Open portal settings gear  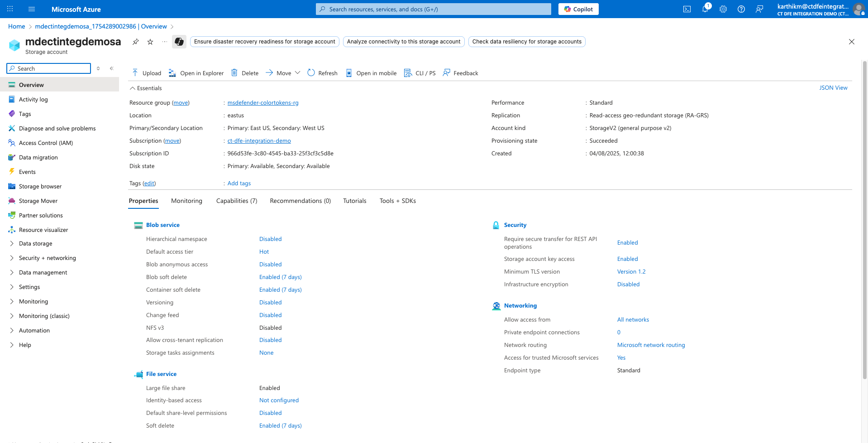(x=723, y=9)
